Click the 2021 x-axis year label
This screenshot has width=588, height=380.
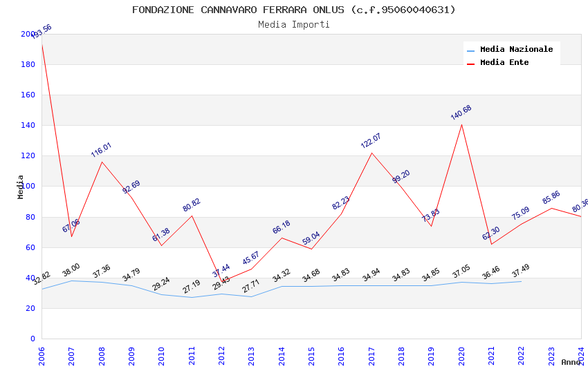(491, 356)
